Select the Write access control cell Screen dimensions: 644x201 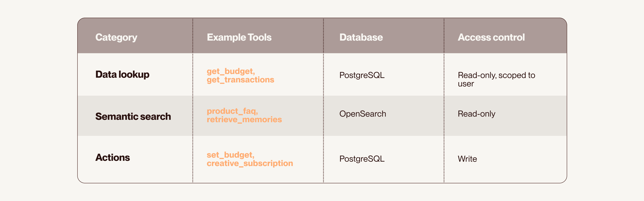467,159
